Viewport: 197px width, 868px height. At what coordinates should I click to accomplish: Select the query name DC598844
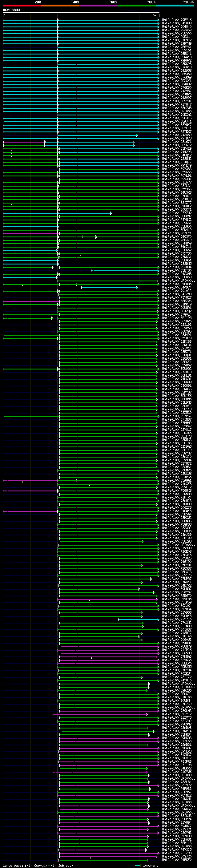[x=11, y=10]
